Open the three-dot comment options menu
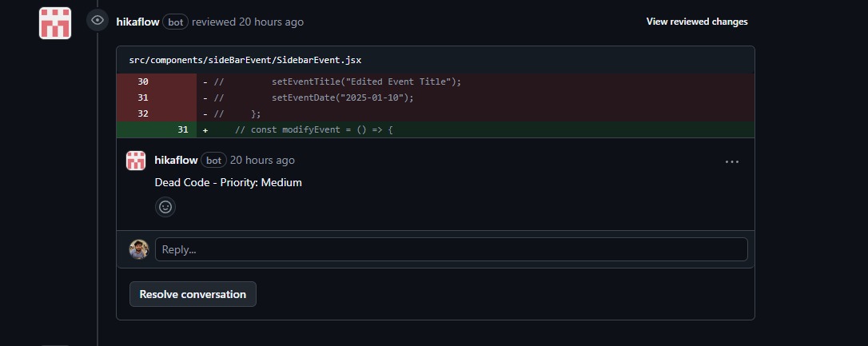Screen dimensions: 868x346 tap(731, 161)
